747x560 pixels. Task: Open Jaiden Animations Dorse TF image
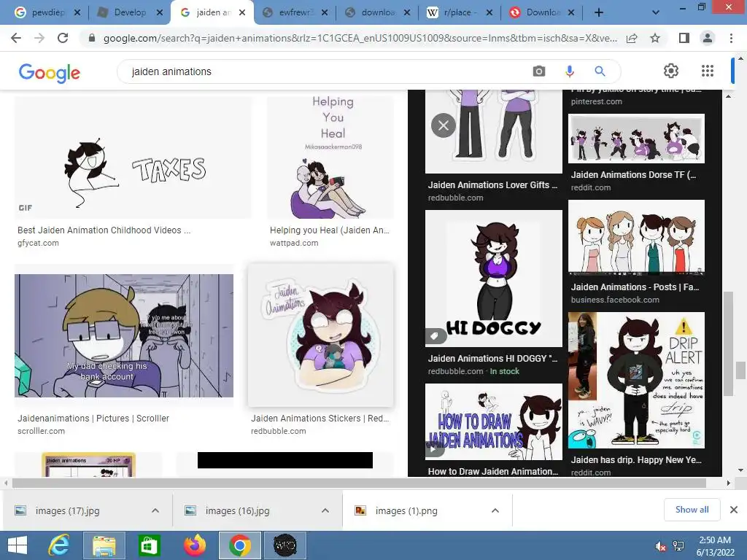point(636,139)
